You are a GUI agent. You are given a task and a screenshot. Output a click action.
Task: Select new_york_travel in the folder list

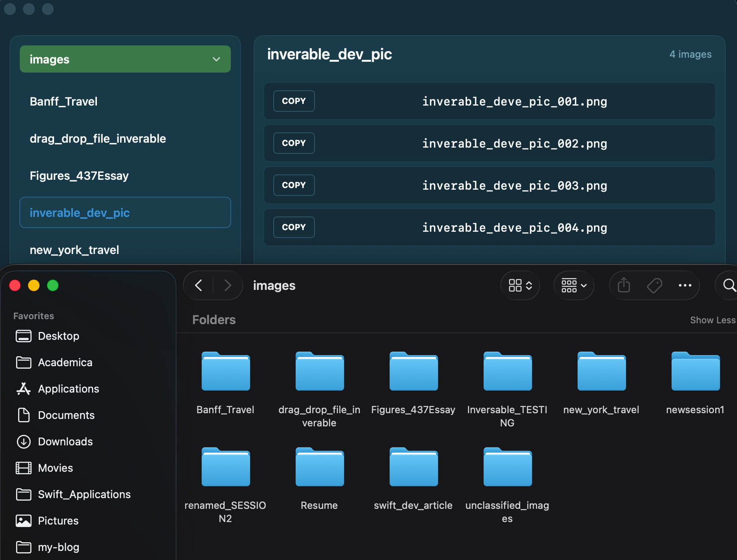tap(74, 250)
